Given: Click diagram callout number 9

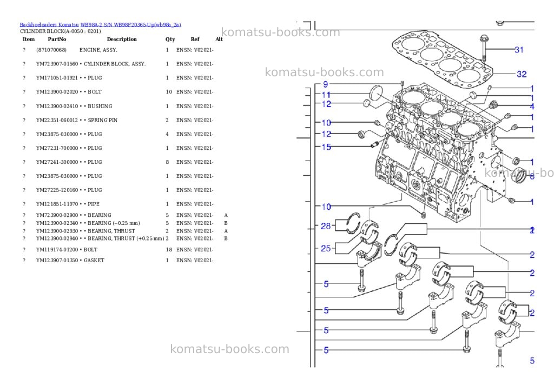Looking at the screenshot, I should click(x=325, y=84).
